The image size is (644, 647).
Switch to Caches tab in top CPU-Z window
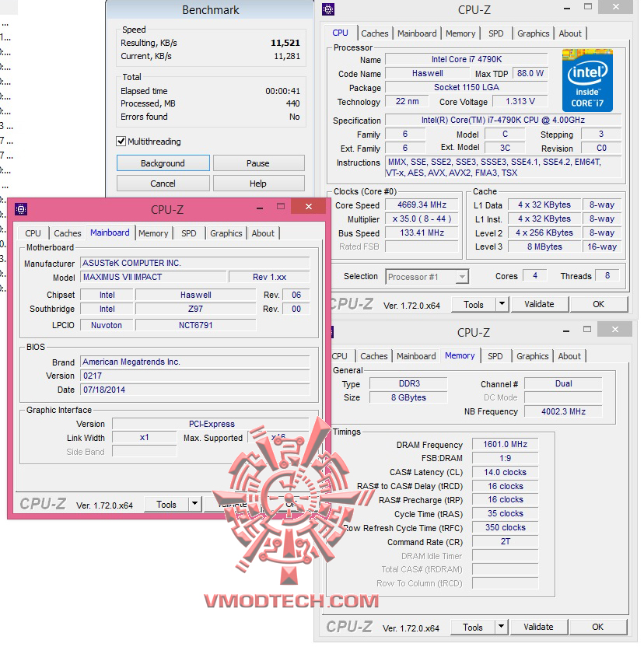tap(374, 33)
